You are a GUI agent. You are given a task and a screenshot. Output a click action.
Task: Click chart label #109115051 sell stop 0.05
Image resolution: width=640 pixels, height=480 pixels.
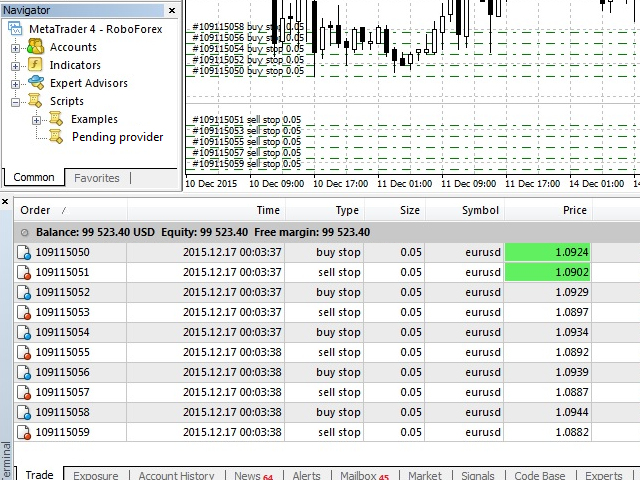coord(247,120)
